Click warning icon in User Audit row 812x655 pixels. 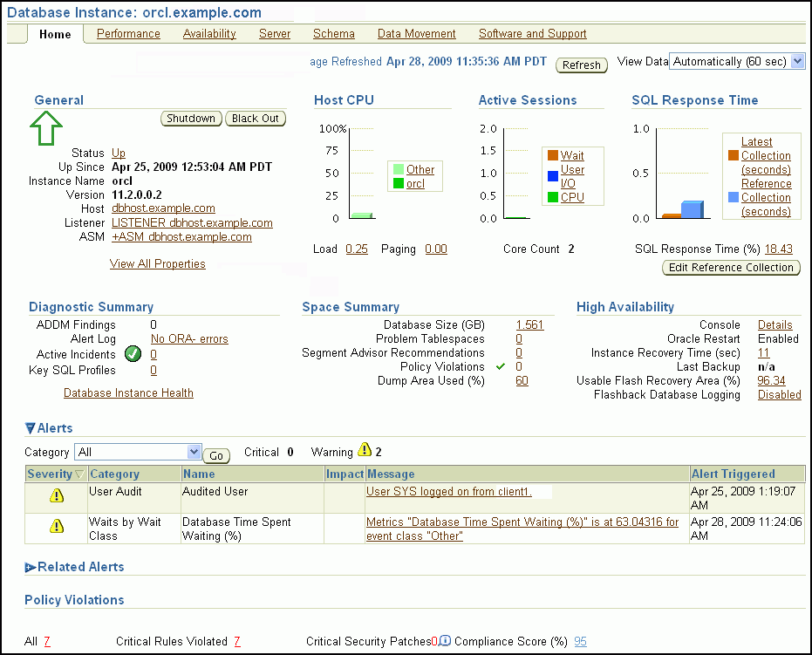57,495
